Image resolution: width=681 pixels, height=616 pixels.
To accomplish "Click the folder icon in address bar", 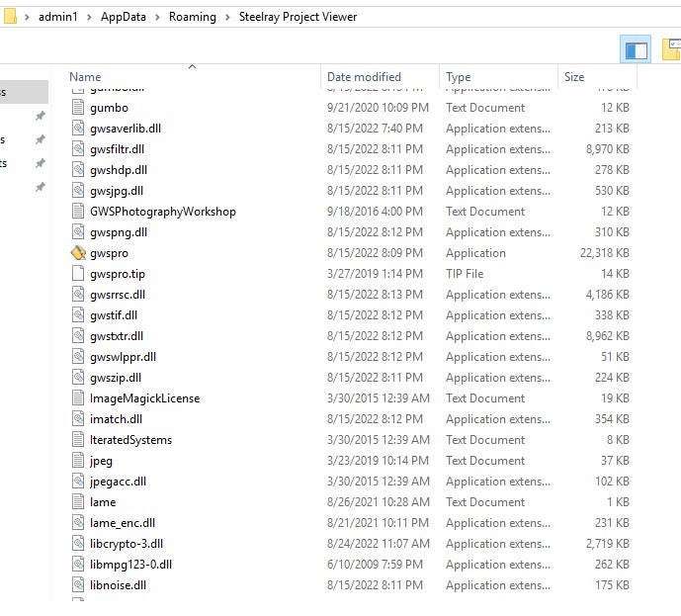I will pos(11,17).
